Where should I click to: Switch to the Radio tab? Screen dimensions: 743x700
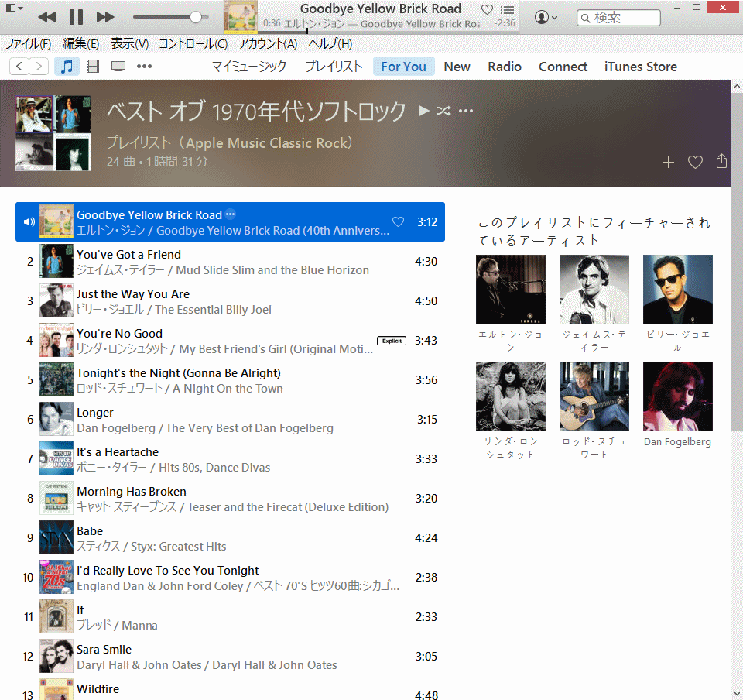coord(505,67)
